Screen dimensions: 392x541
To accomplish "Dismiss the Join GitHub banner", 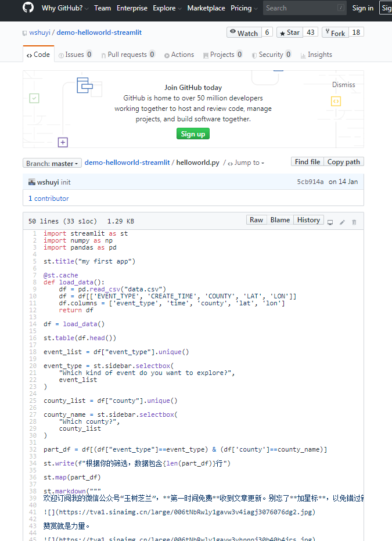I will 343,85.
